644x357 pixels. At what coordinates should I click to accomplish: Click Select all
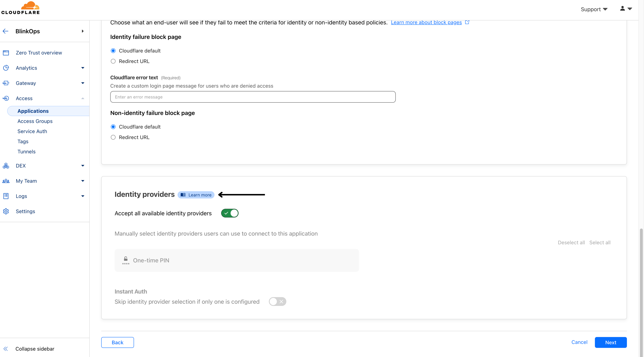click(x=600, y=243)
